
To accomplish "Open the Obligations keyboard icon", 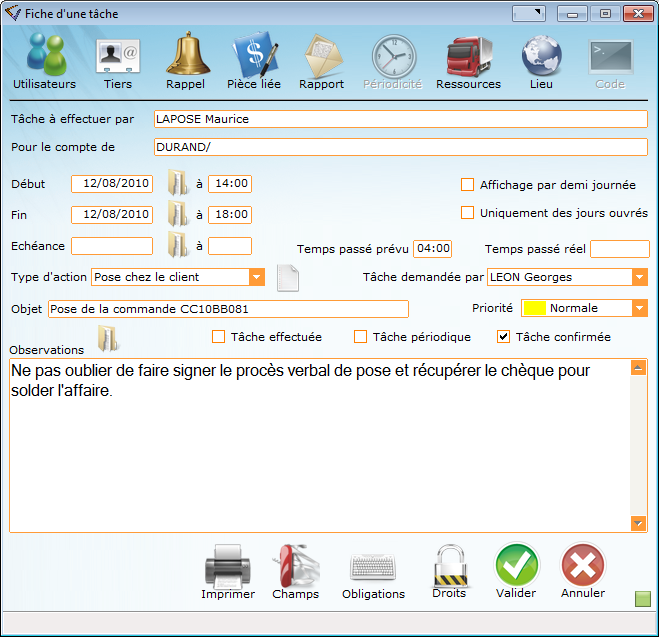I will click(373, 567).
